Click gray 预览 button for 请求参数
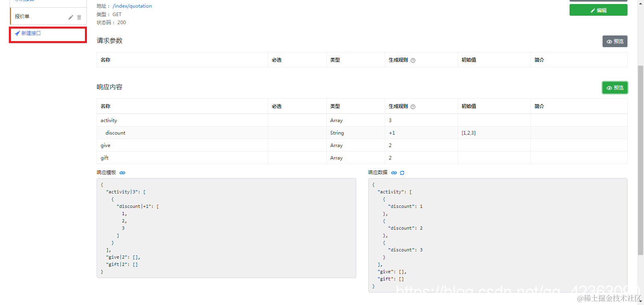 [615, 41]
